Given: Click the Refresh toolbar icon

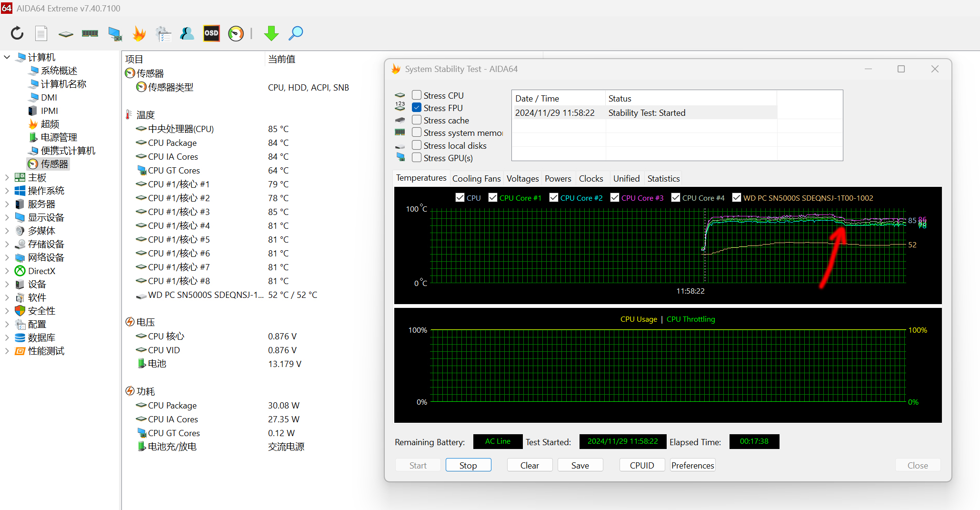Looking at the screenshot, I should point(17,33).
